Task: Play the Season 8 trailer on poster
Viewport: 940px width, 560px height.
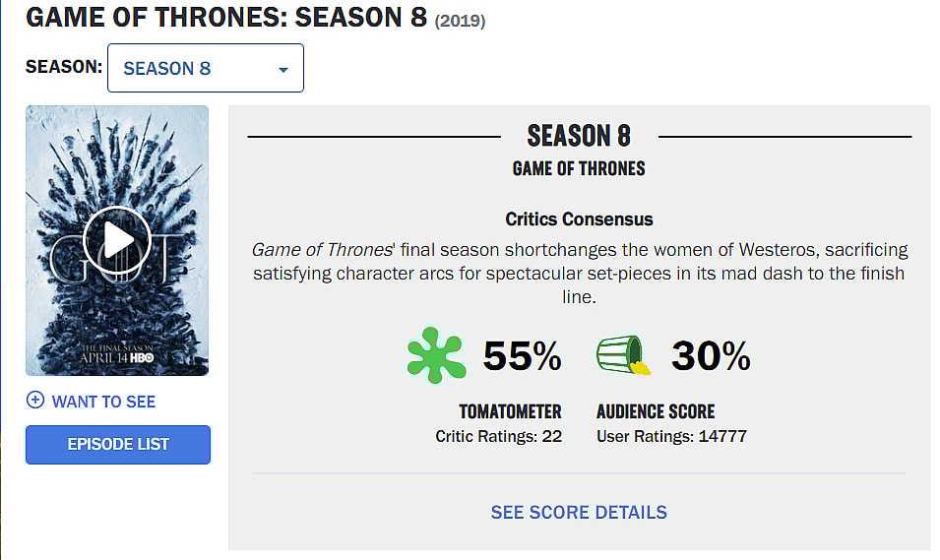Action: point(116,239)
